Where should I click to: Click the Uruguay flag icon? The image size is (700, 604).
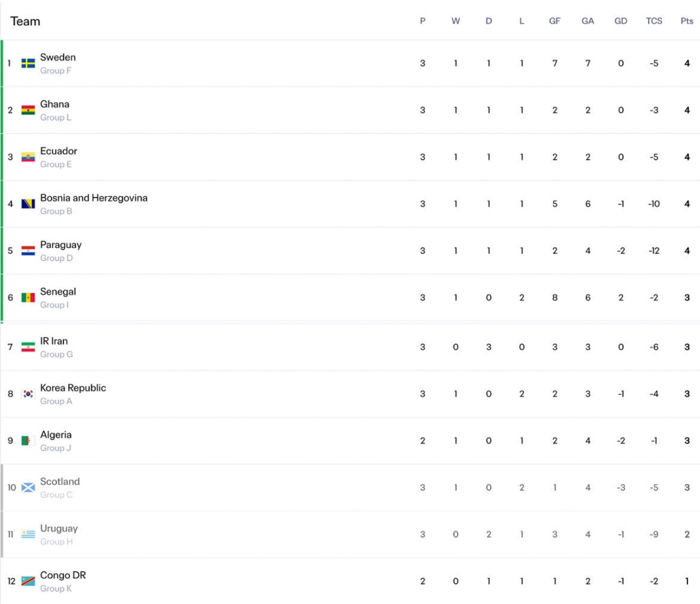[28, 535]
